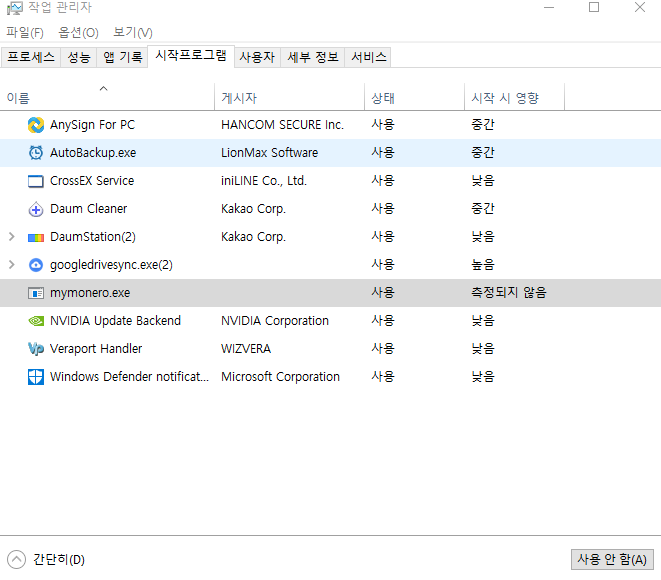Select the AnySign For PC name text

[92, 125]
